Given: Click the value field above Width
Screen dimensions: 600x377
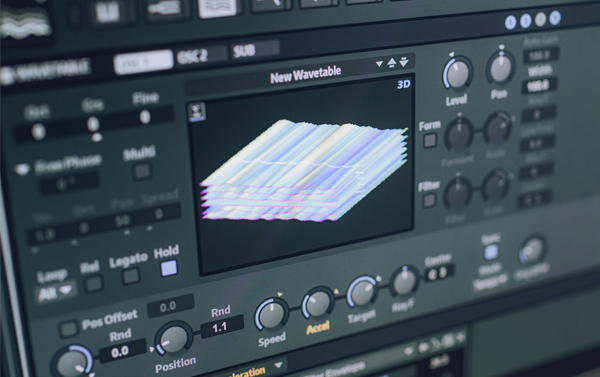Looking at the screenshot, I should pos(540,56).
